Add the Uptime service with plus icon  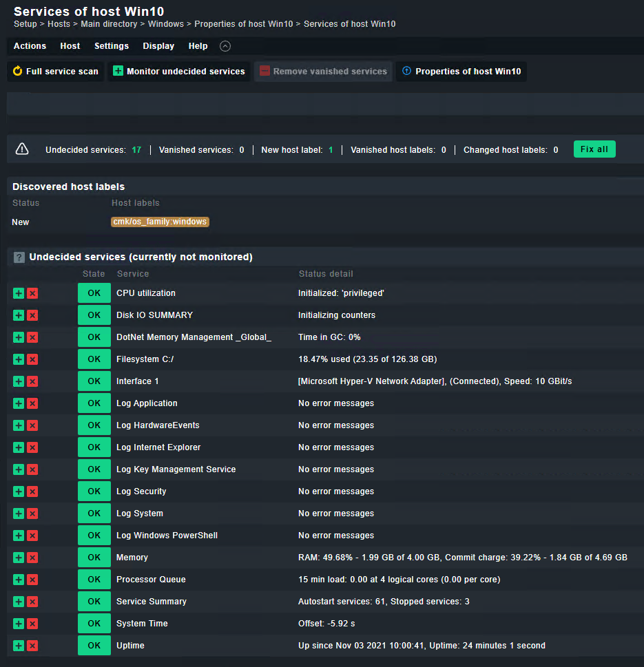click(x=19, y=646)
